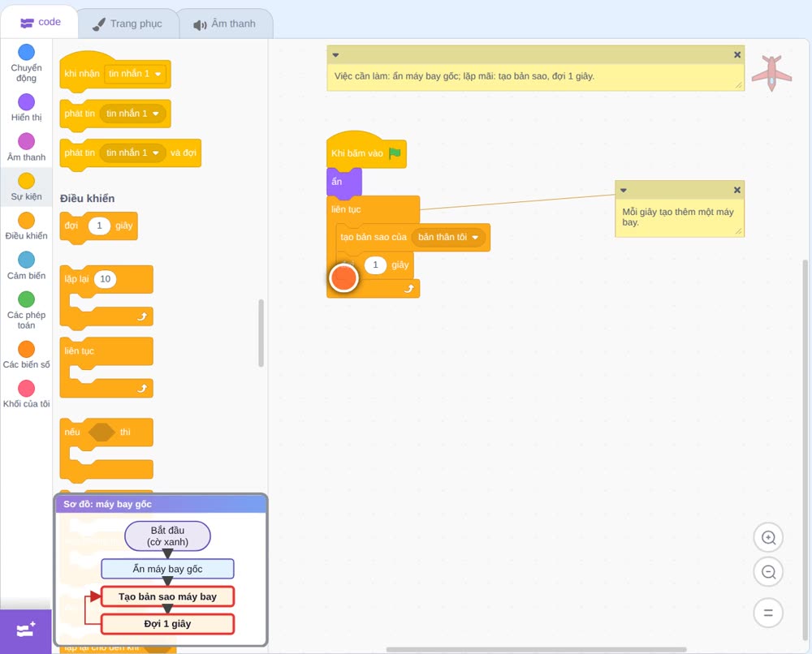
Task: Select the Cảm biến blocks category
Action: coord(26,265)
